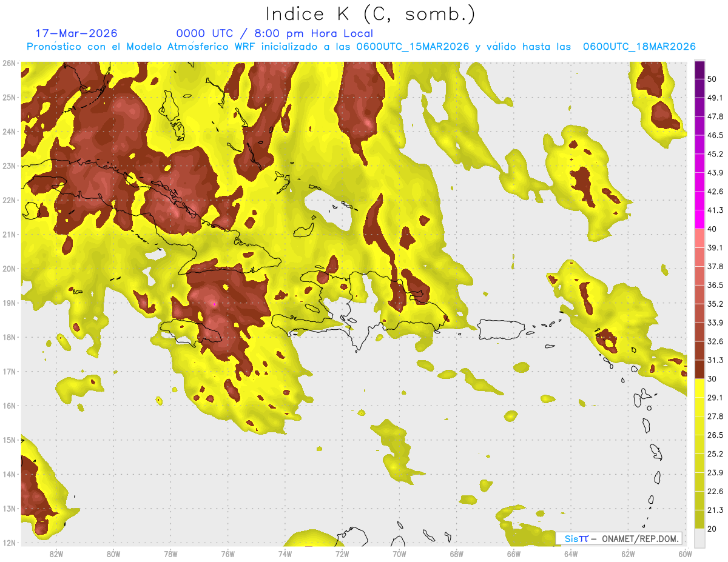Image resolution: width=728 pixels, height=562 pixels.
Task: Click the "0600UTC_18MAR2026" valid-until time in subtitle
Action: pyautogui.click(x=639, y=47)
